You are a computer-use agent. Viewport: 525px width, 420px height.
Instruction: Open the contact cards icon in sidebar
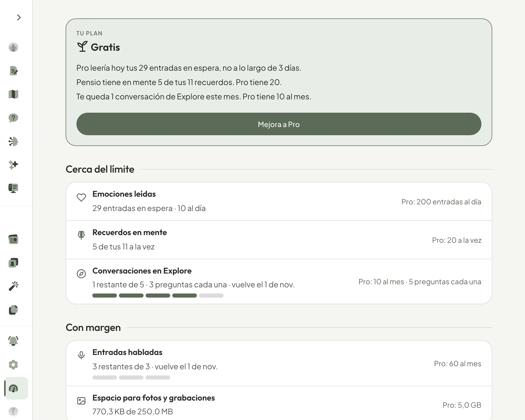(13, 263)
